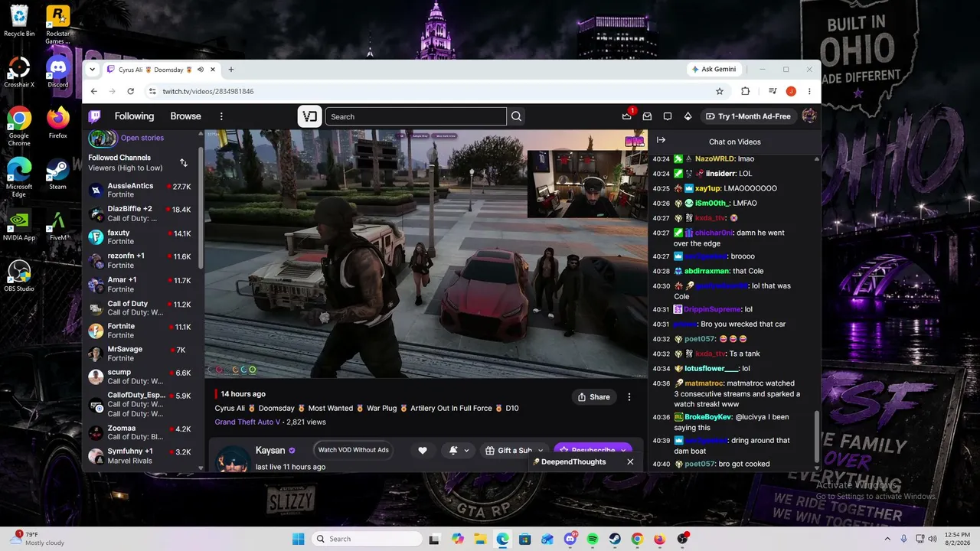Click the browser address bar URL

208,91
